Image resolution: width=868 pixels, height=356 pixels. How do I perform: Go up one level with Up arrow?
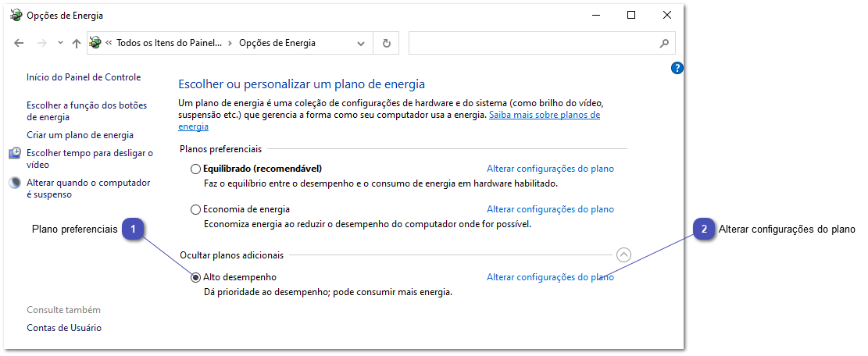click(x=77, y=43)
